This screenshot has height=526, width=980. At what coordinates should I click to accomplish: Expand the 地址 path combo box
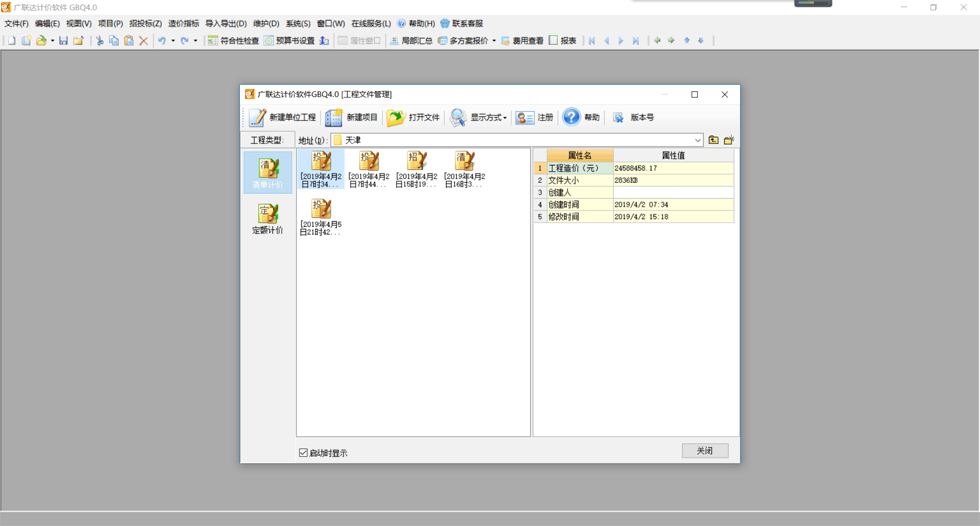click(x=698, y=140)
